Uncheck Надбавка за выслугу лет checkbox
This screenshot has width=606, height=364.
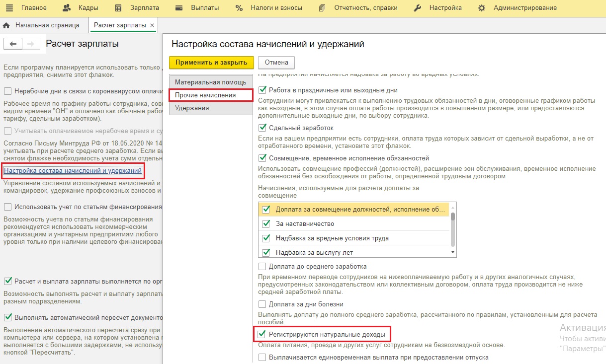266,252
